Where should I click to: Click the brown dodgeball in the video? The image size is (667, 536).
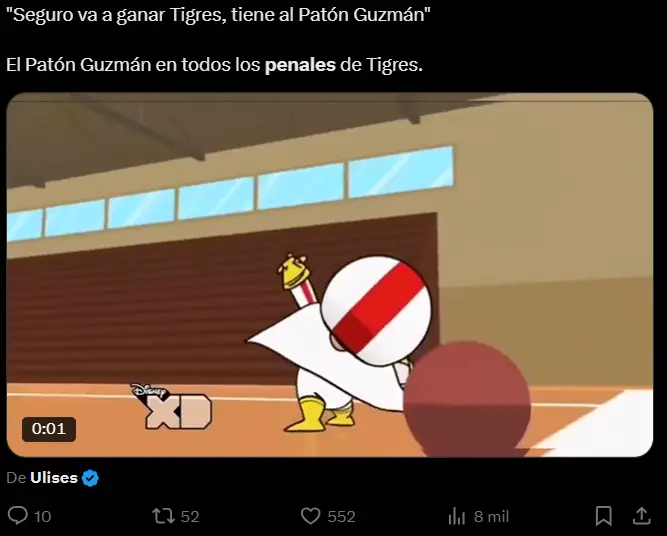pos(467,399)
